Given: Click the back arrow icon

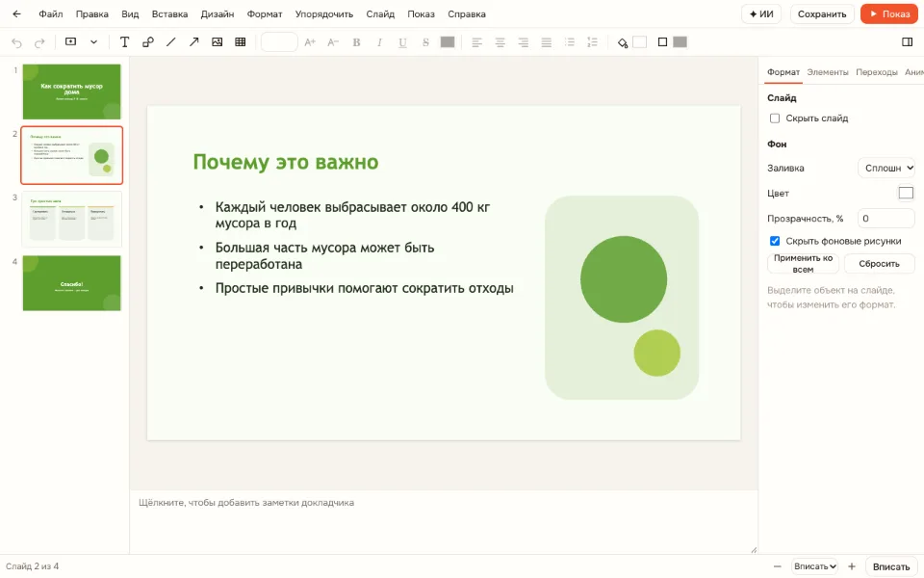Looking at the screenshot, I should click(16, 13).
